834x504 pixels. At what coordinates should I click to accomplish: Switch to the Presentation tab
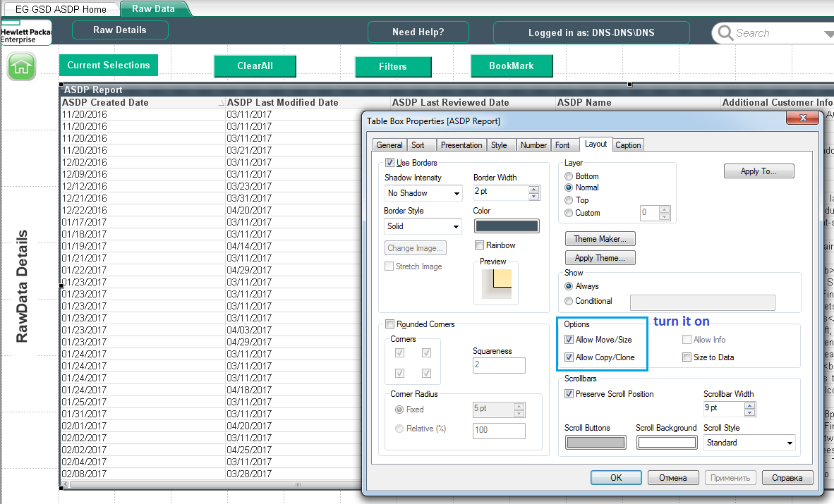click(461, 145)
